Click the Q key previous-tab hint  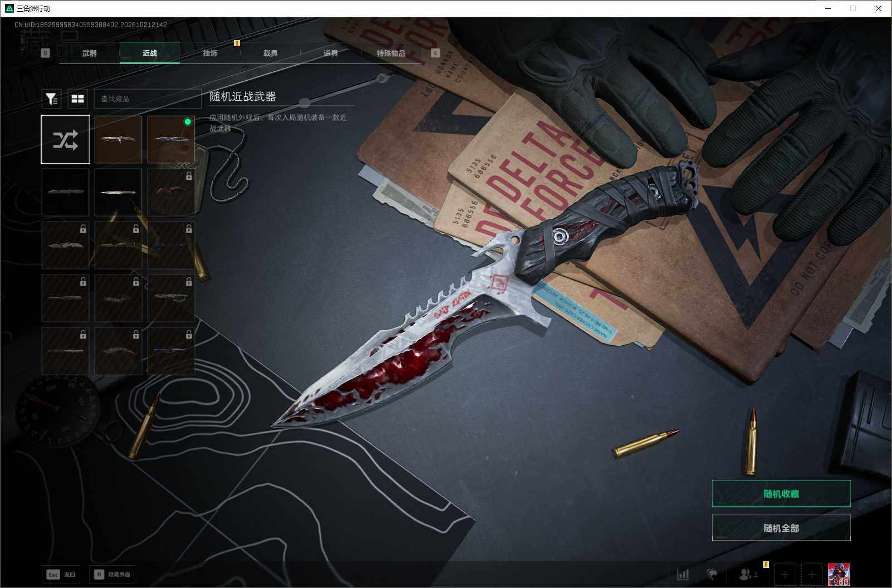point(45,53)
